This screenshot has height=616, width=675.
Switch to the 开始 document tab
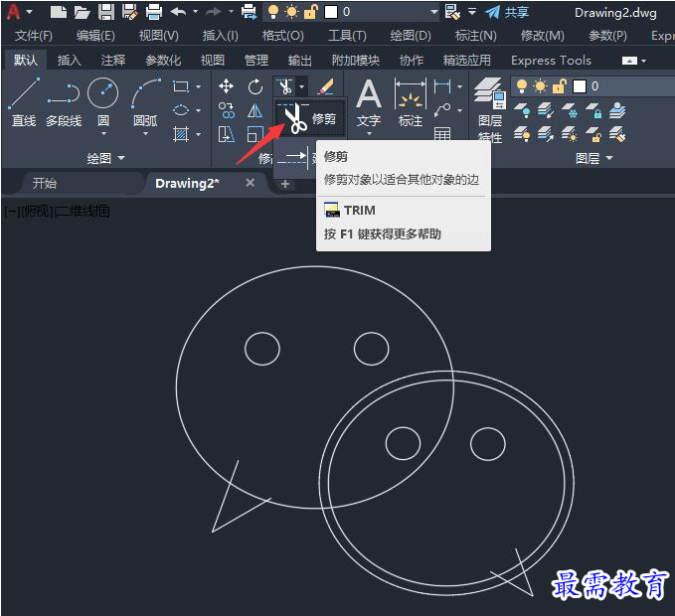tap(45, 183)
